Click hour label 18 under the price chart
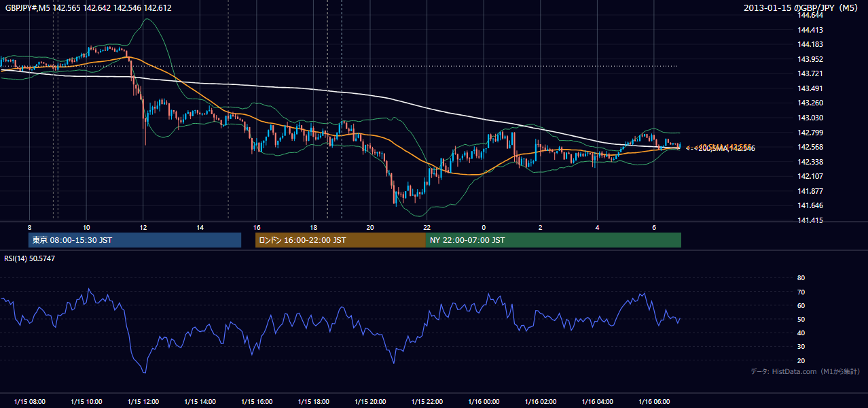 click(314, 227)
